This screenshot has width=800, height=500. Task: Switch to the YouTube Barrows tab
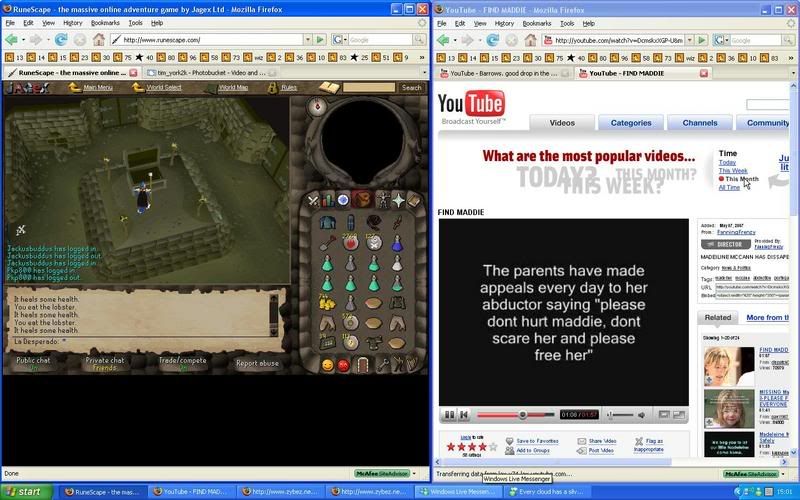tap(504, 73)
